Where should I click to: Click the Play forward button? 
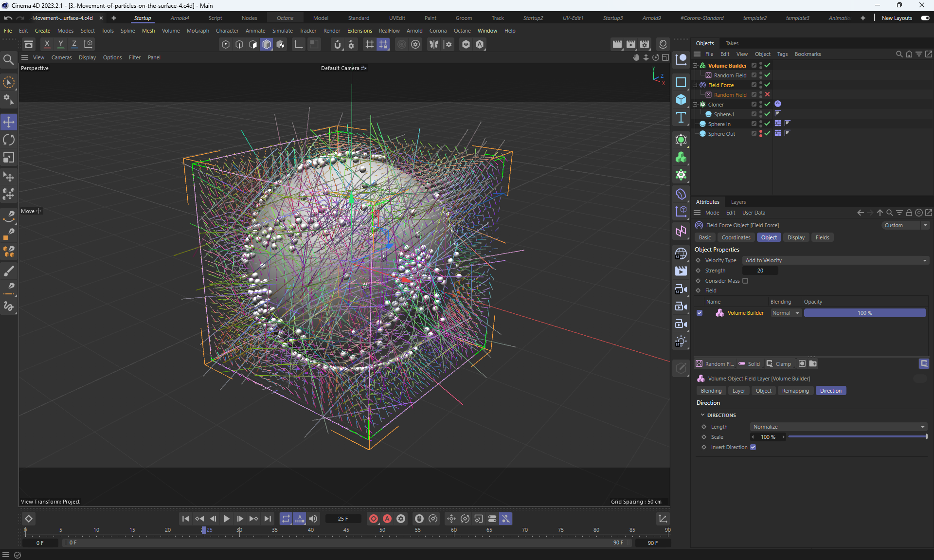point(227,519)
